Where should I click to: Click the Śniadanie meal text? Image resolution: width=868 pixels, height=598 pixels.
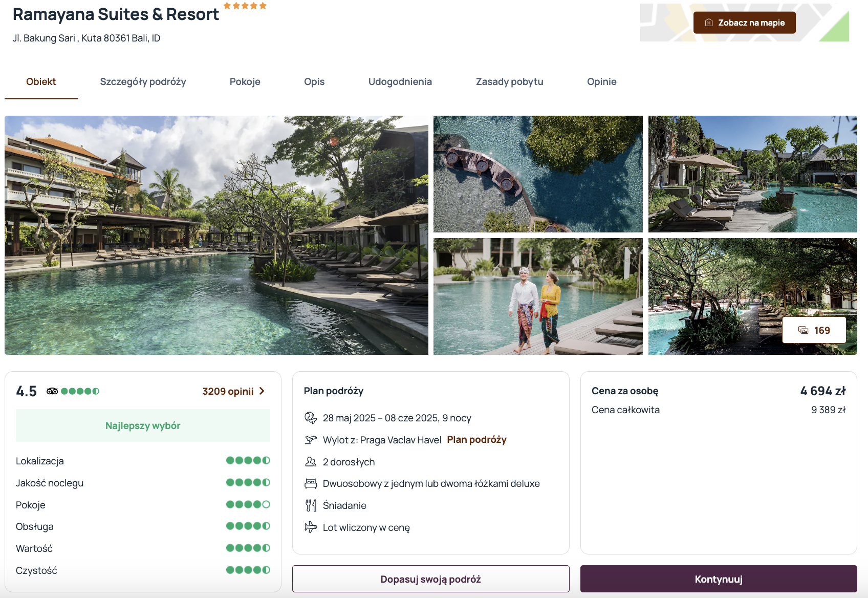coord(344,505)
